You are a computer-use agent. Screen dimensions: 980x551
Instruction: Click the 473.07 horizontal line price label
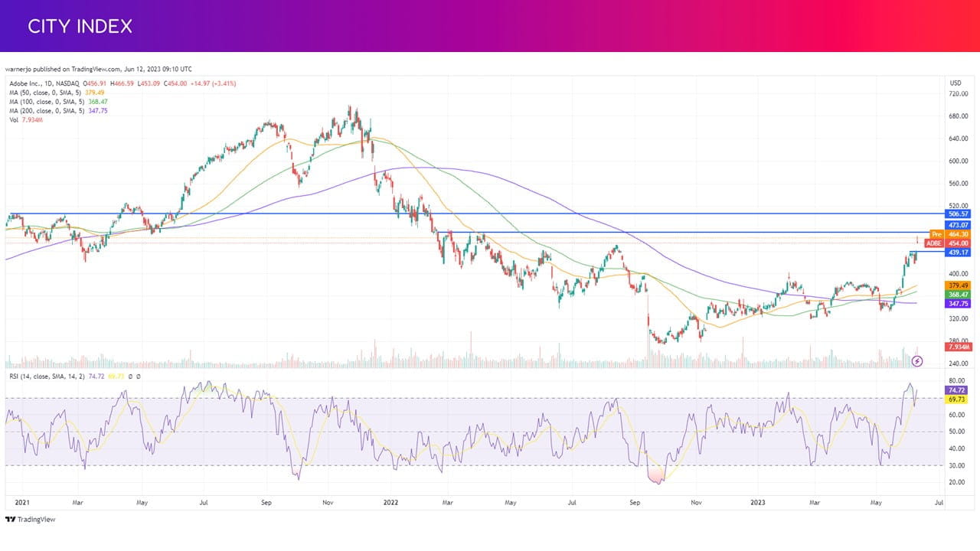(959, 225)
